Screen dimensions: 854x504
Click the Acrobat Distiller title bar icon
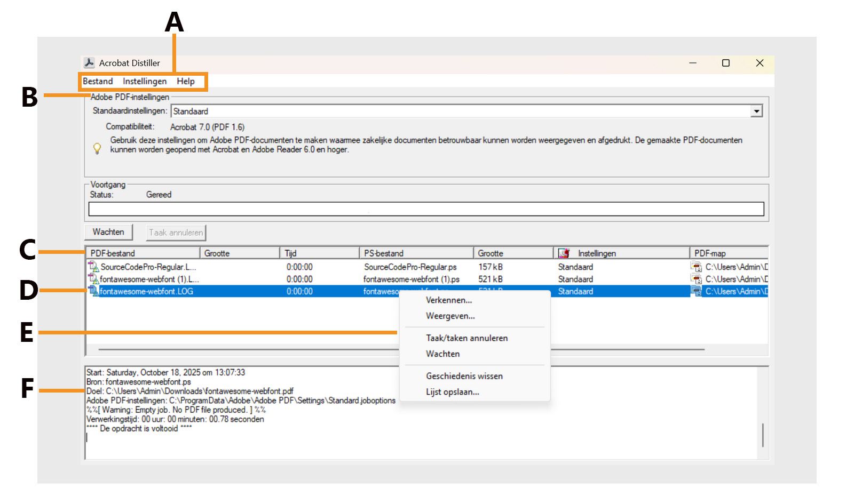89,62
